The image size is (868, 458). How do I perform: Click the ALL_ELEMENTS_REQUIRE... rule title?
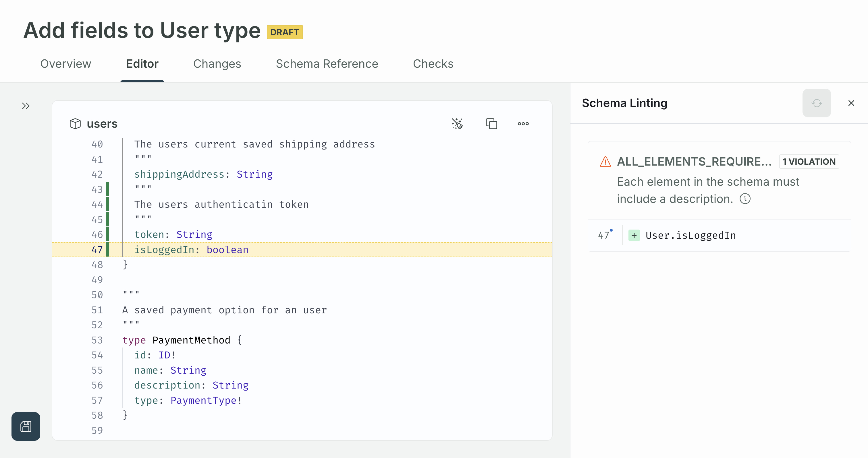[694, 162]
